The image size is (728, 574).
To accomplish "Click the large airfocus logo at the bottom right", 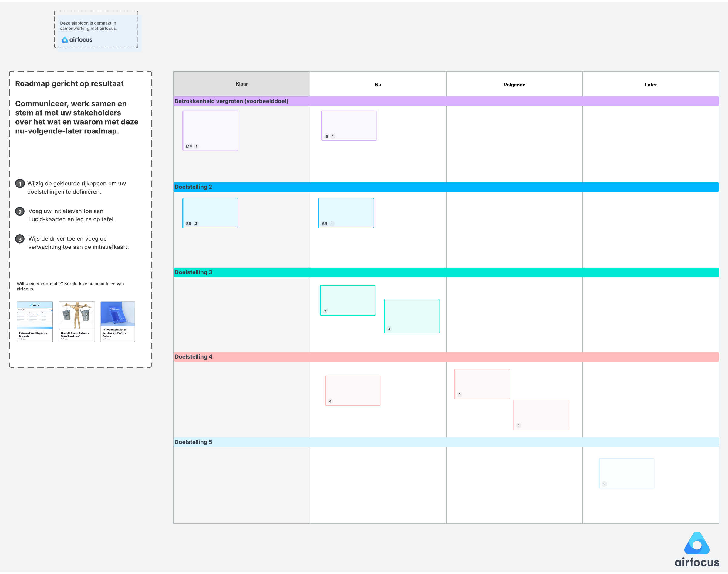I will pos(696,550).
